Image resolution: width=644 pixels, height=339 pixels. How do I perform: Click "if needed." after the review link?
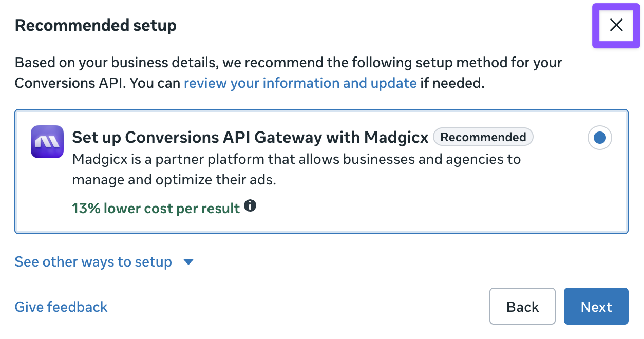tap(452, 83)
